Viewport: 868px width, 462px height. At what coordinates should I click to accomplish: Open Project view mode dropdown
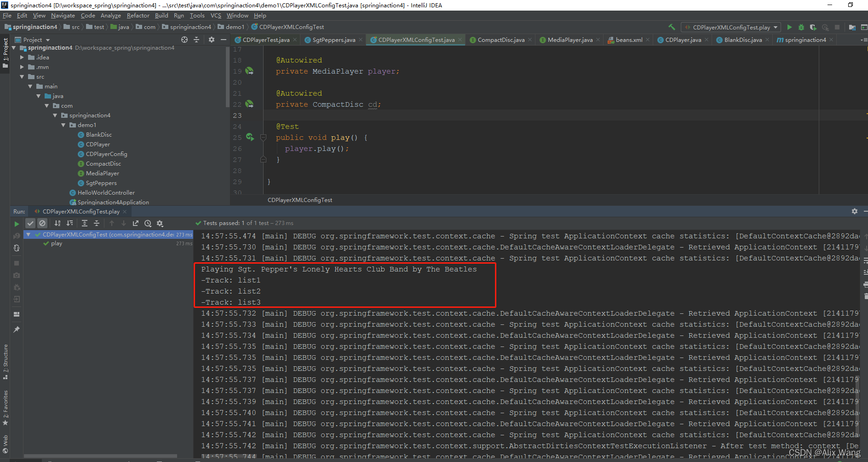coord(32,40)
